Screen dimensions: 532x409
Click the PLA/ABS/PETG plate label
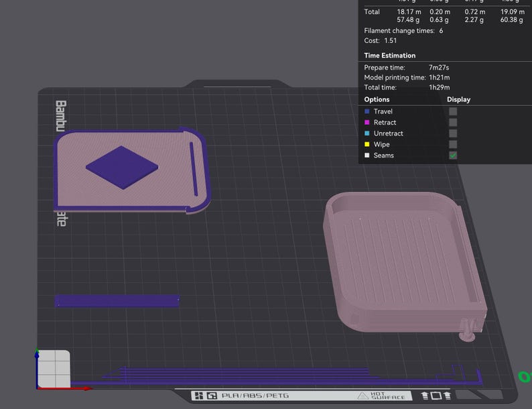click(x=255, y=396)
